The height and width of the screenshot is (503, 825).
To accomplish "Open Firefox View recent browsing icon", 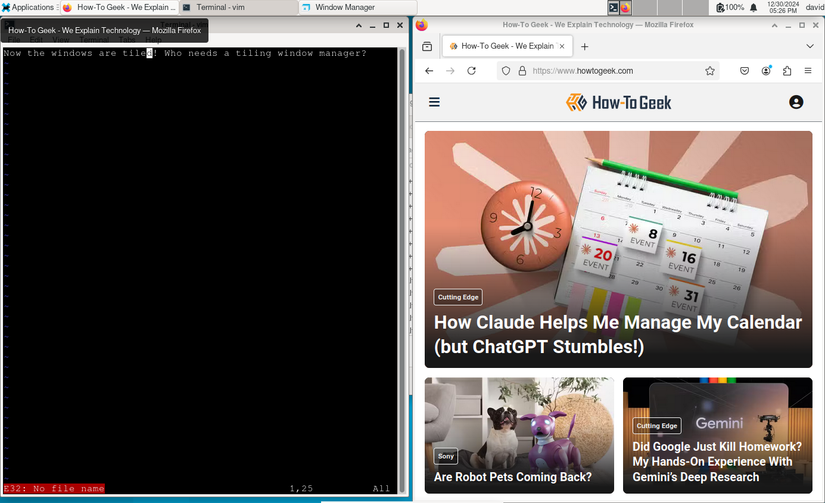I will (x=427, y=46).
